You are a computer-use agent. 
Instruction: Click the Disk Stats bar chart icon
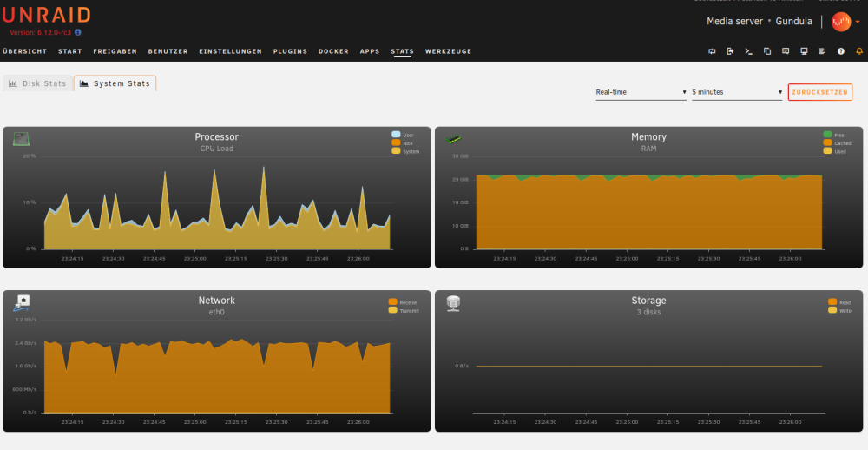pos(13,83)
